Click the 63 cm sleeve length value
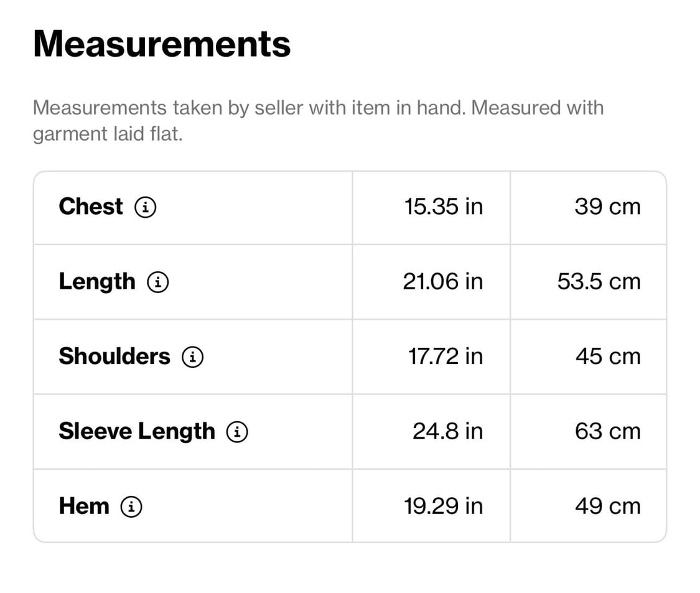 pyautogui.click(x=607, y=431)
